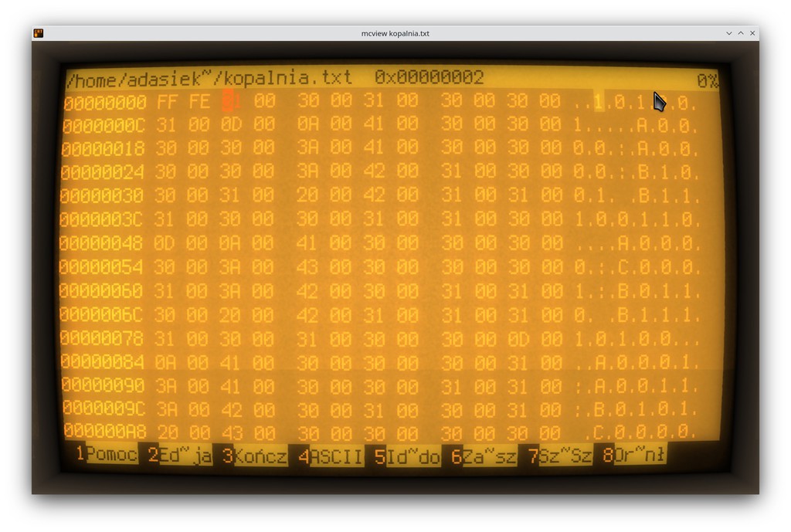Click the offset 0000006C
The width and height of the screenshot is (791, 532).
tap(101, 315)
